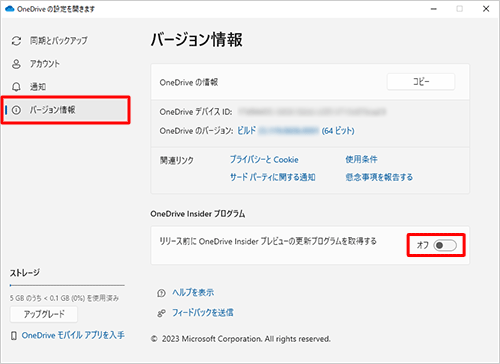Select バージョン情報 in the sidebar
The height and width of the screenshot is (364, 500).
pyautogui.click(x=65, y=110)
